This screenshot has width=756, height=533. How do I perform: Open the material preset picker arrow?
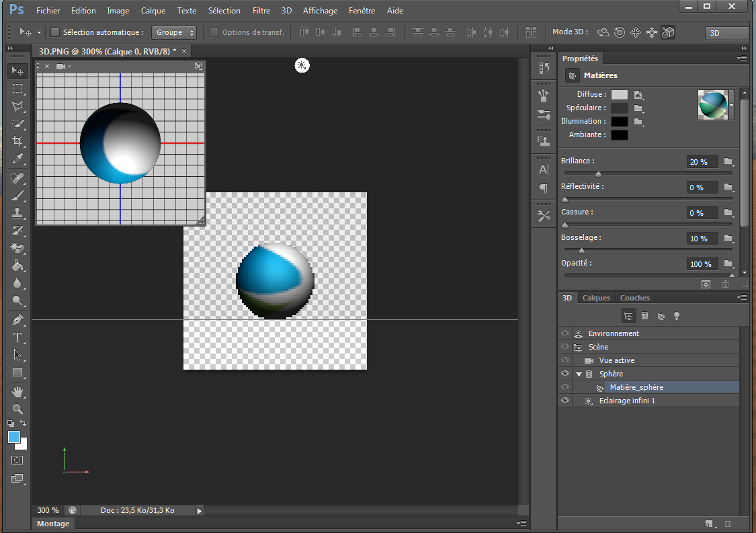pyautogui.click(x=732, y=106)
